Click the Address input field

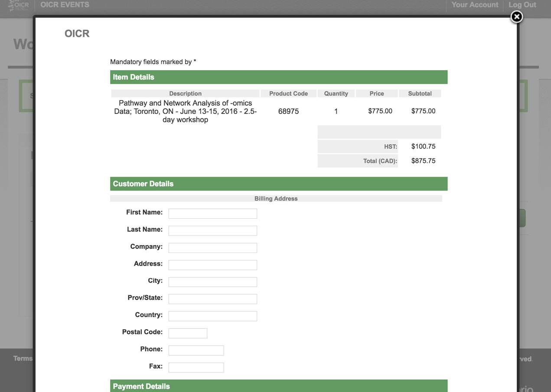[x=212, y=265]
